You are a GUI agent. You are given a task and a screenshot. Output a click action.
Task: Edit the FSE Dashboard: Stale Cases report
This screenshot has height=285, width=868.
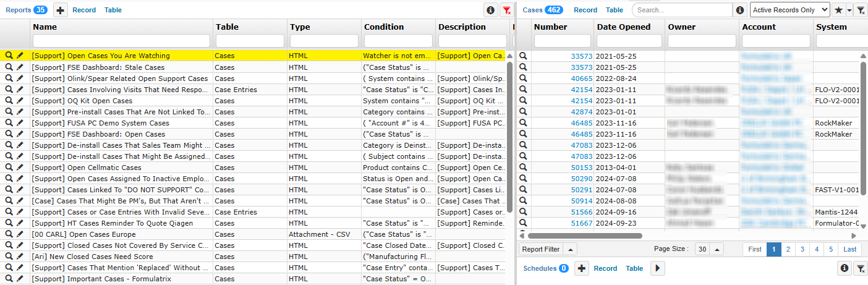[x=20, y=67]
